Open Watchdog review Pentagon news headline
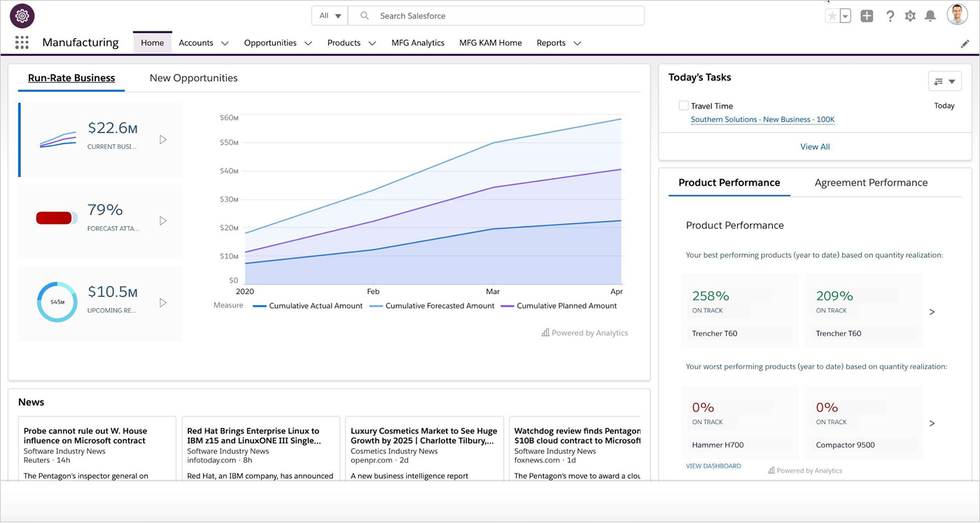 pos(577,435)
